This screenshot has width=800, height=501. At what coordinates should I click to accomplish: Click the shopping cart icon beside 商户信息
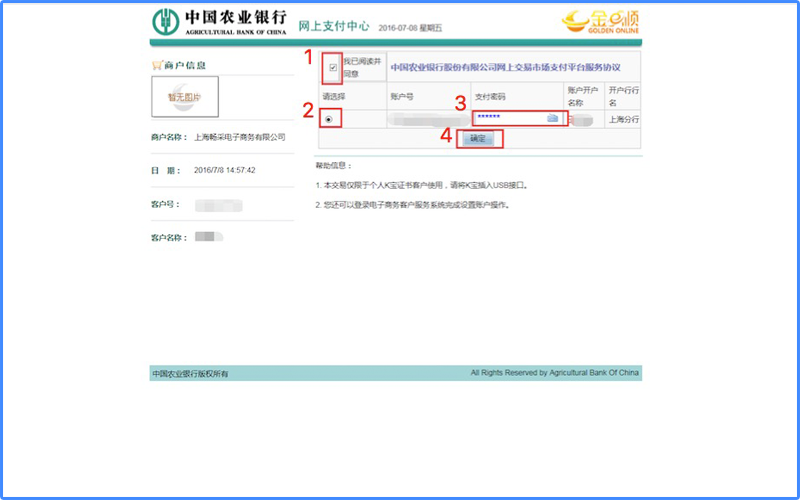[x=156, y=65]
